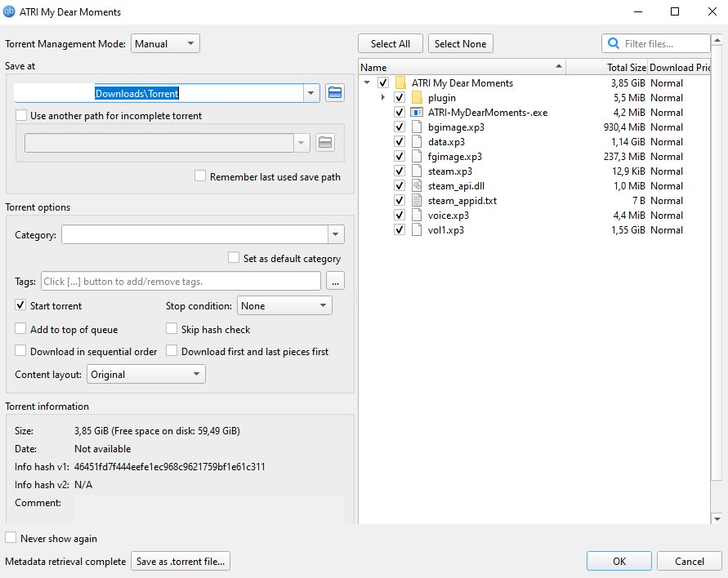Enable 'Add to top of queue'
728x578 pixels.
pos(20,329)
